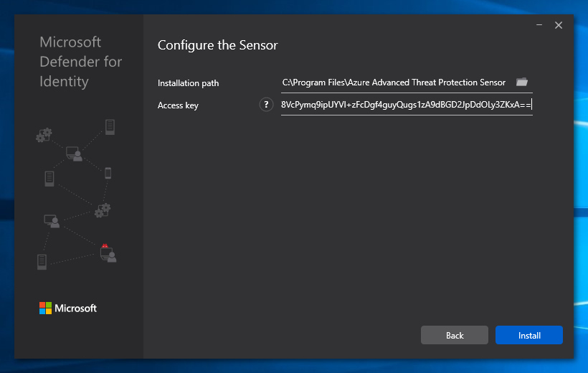This screenshot has height=373, width=588.
Task: Open the folder browse icon for installation path
Action: [521, 82]
